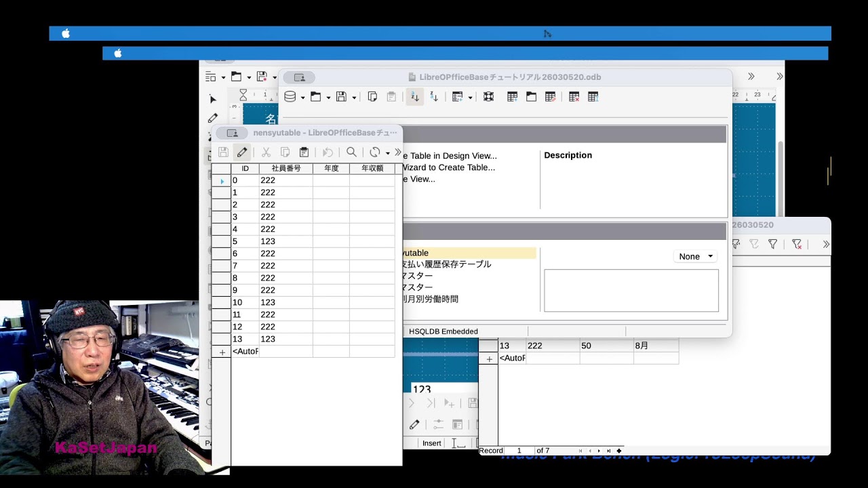Click the Delete table icon
The image size is (868, 488).
point(574,97)
